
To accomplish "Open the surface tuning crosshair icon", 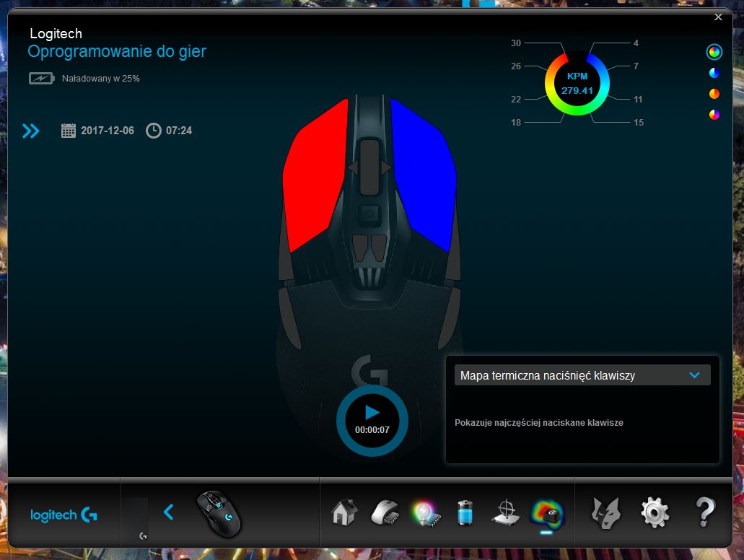I will pos(507,512).
